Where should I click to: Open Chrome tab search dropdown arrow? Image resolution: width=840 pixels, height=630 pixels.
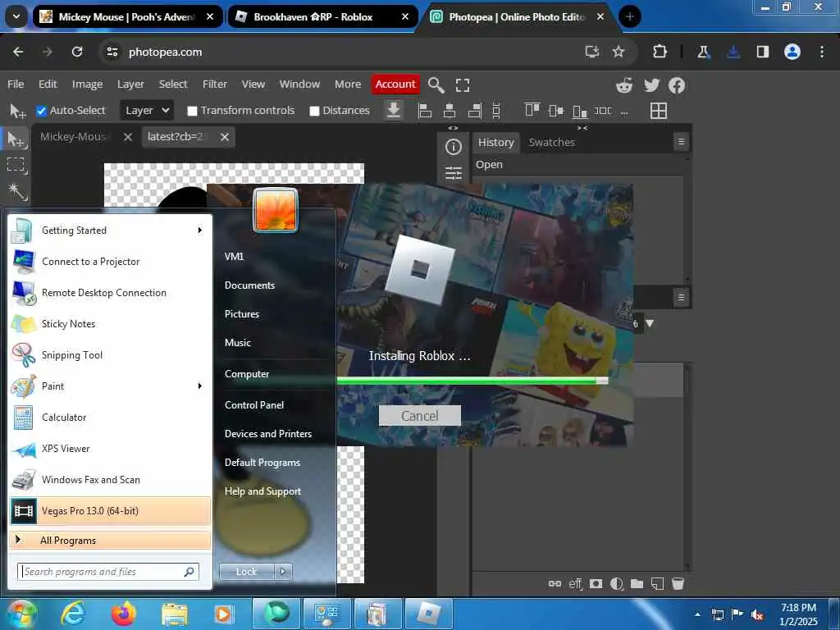click(16, 16)
